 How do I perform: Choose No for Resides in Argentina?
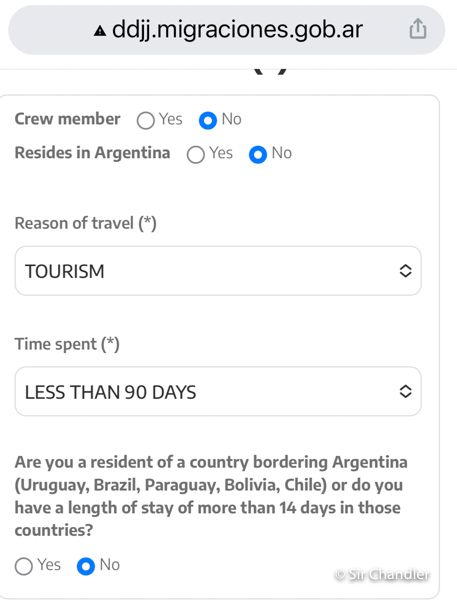258,155
